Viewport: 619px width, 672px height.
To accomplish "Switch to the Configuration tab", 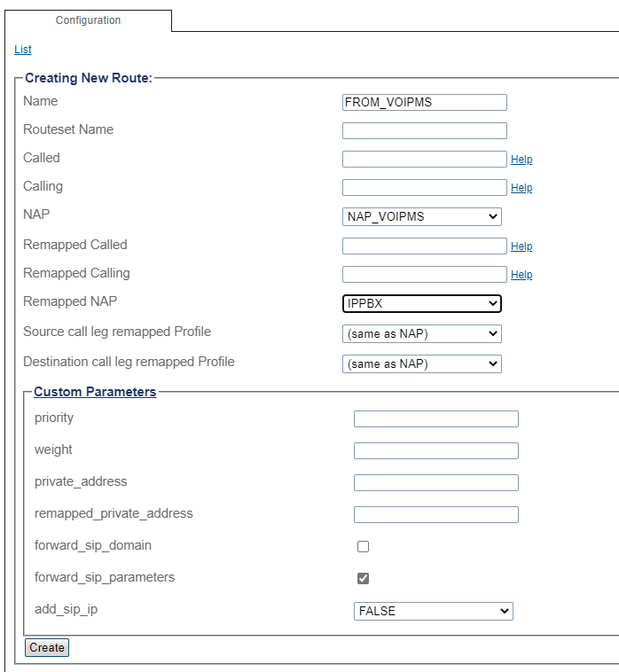I will [x=88, y=20].
